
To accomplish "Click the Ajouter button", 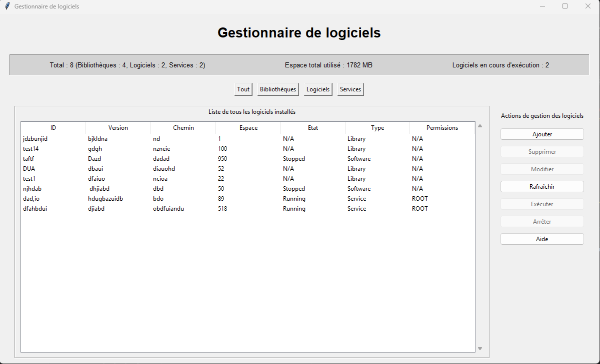I will (x=542, y=134).
